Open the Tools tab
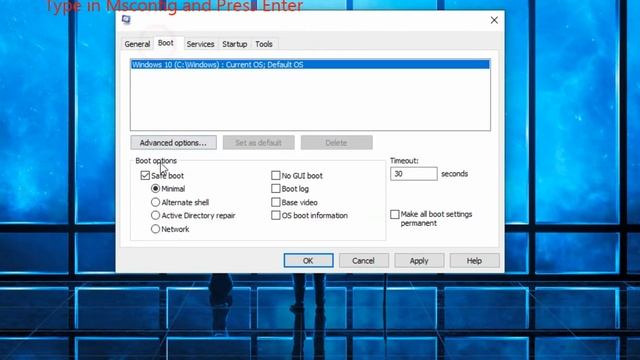Image resolution: width=640 pixels, height=360 pixels. point(264,44)
